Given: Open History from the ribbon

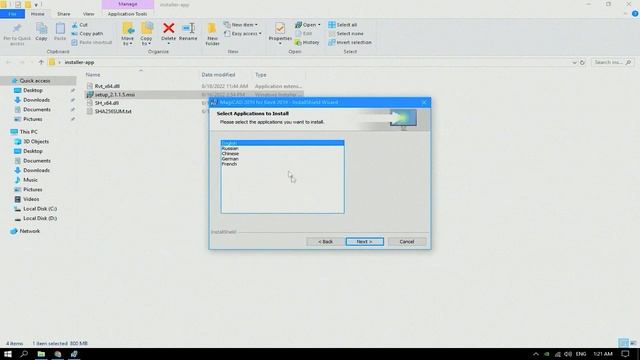Looking at the screenshot, I should tap(307, 42).
